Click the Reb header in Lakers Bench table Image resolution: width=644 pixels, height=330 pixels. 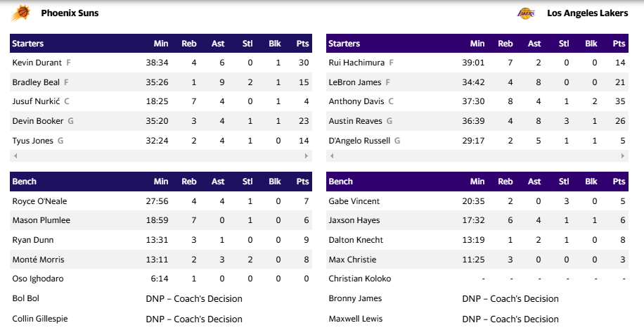505,182
